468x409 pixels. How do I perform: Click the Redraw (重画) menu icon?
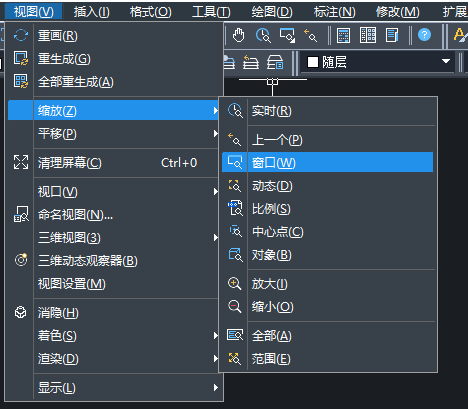click(x=21, y=35)
